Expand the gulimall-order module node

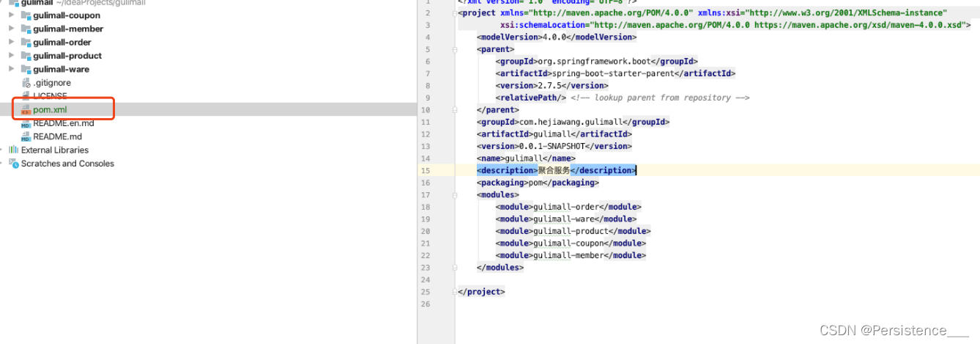click(11, 43)
